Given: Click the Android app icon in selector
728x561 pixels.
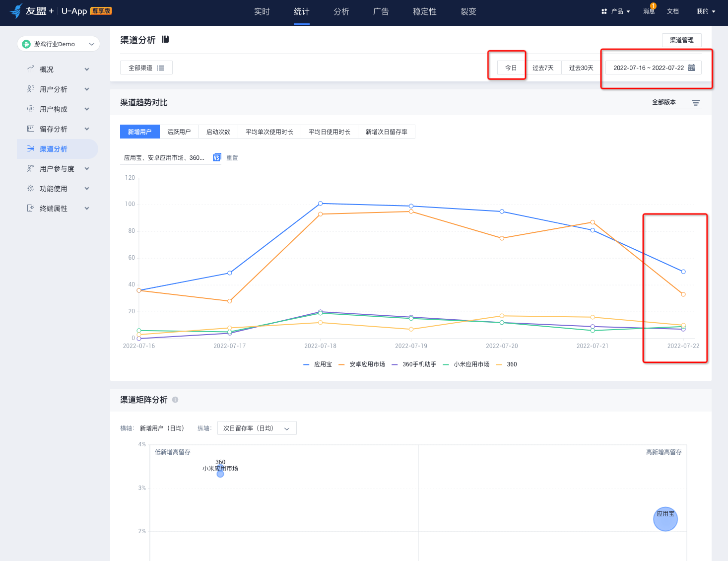Looking at the screenshot, I should click(x=26, y=44).
